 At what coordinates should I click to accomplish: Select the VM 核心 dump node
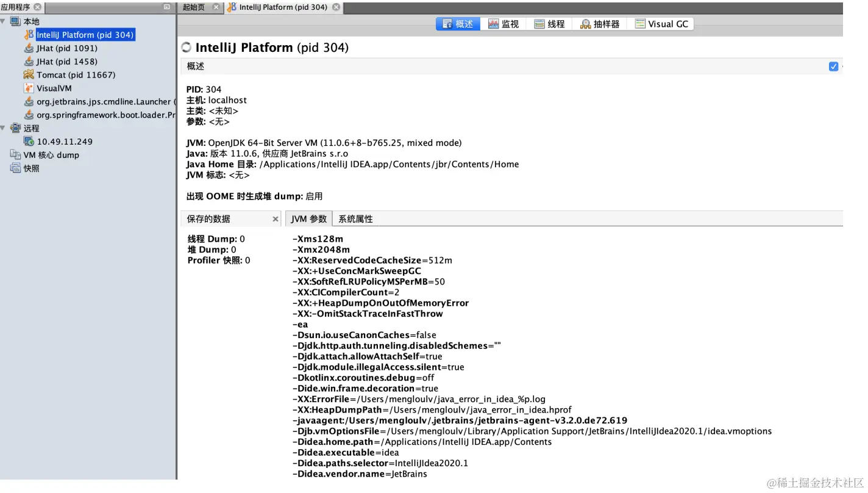51,155
